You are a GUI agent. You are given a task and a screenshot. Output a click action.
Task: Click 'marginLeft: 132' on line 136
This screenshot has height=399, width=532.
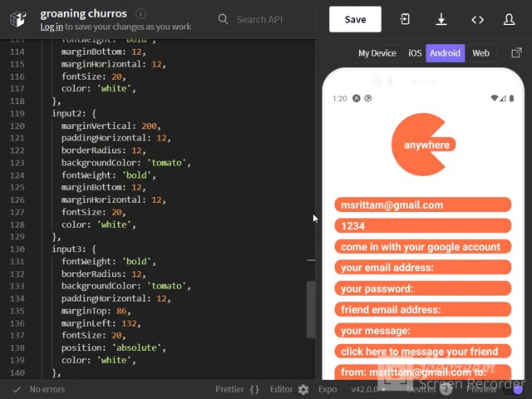click(99, 323)
